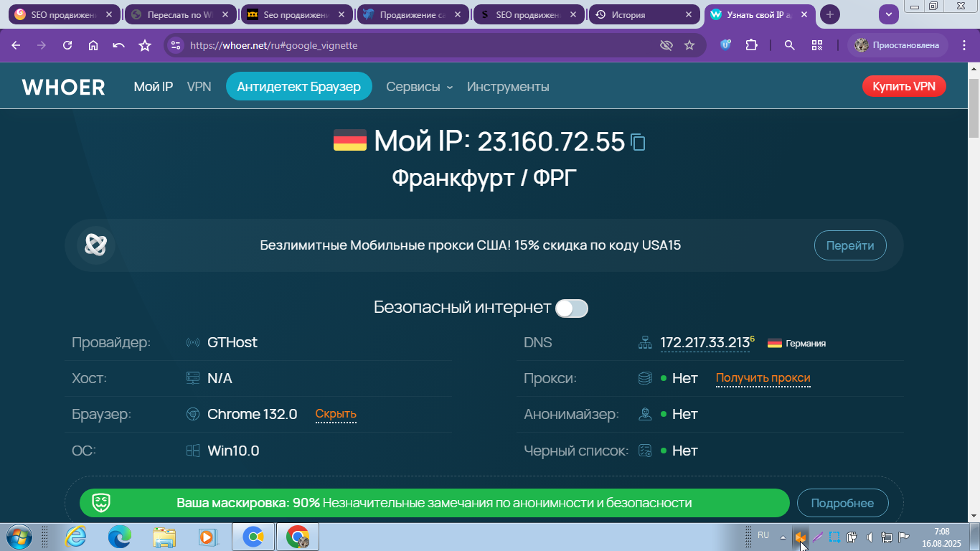Screen dimensions: 980x551
Task: Click the Win10.0 OS value
Action: pos(233,451)
